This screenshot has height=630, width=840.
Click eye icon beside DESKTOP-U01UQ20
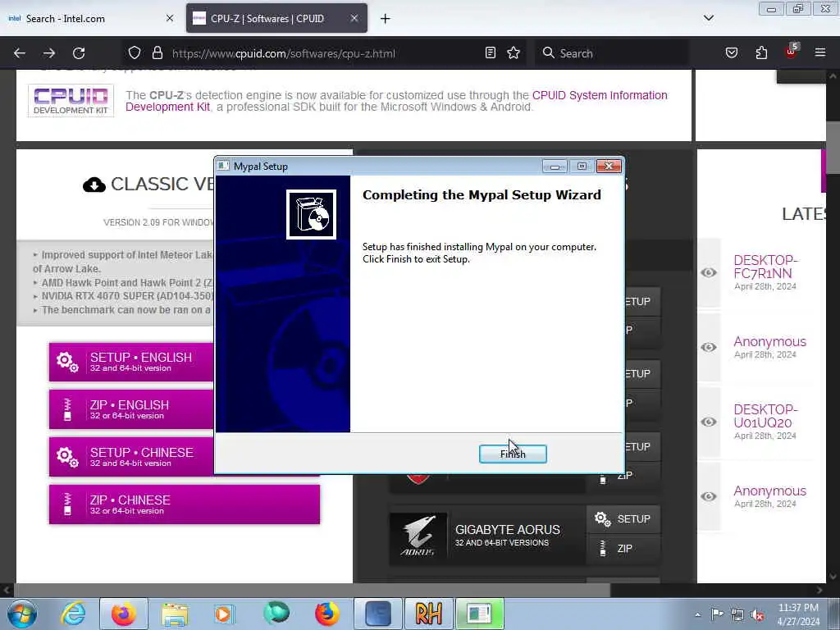click(x=709, y=422)
